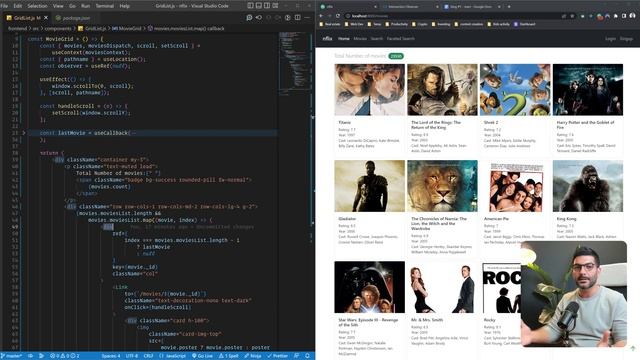
Task: Start Live Server with Go Live
Action: [202, 356]
